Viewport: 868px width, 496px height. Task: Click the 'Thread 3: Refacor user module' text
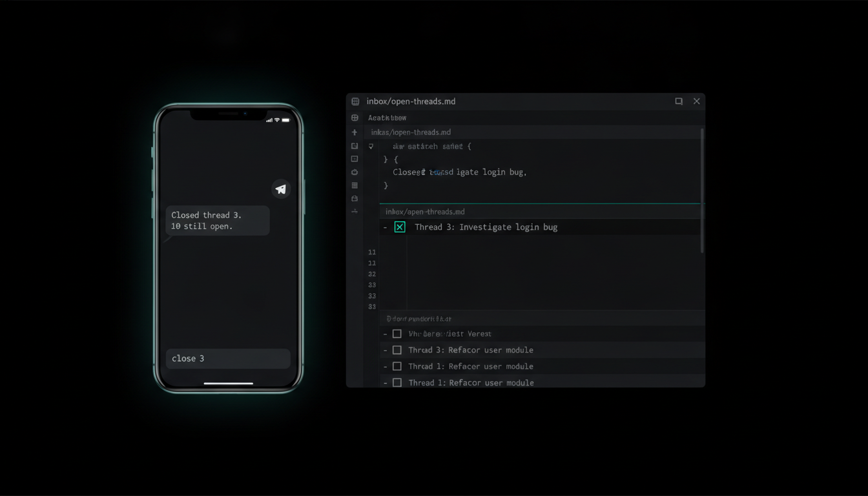click(x=471, y=350)
